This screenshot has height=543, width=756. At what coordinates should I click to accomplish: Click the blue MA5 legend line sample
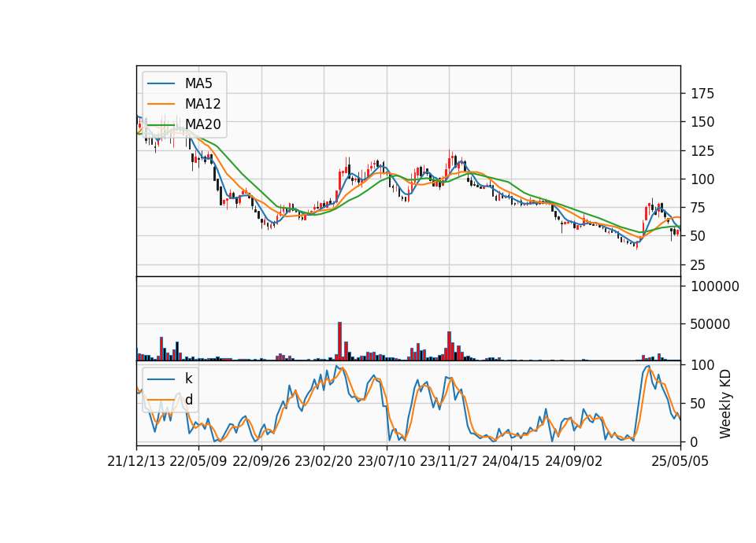click(161, 83)
